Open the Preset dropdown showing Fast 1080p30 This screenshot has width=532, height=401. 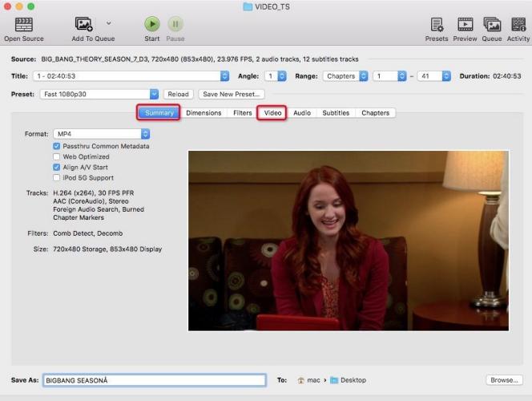pos(99,94)
